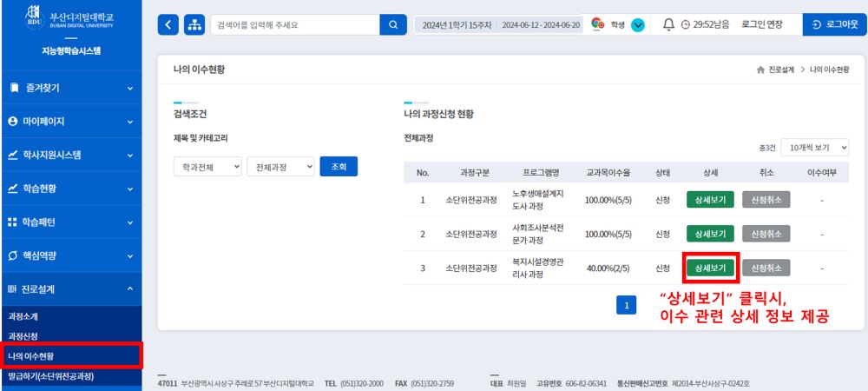The image size is (868, 391).
Task: Open the sitemap icon button
Action: pos(194,25)
